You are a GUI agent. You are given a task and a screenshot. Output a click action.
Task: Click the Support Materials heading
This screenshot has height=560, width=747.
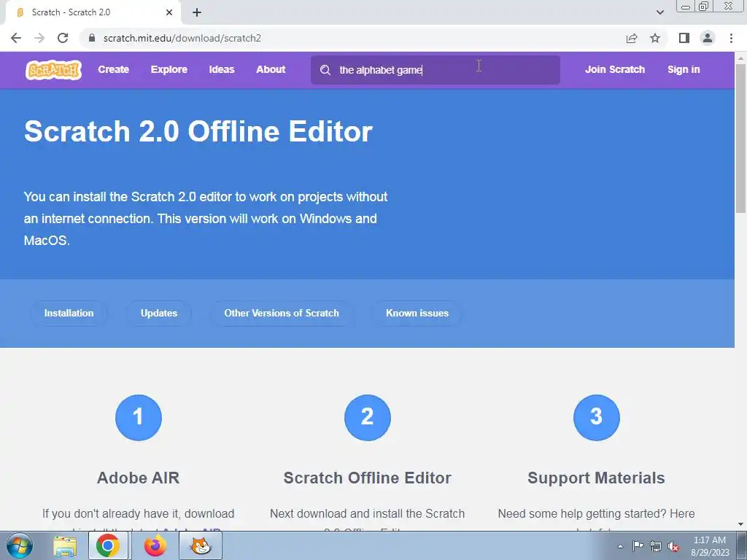(597, 478)
